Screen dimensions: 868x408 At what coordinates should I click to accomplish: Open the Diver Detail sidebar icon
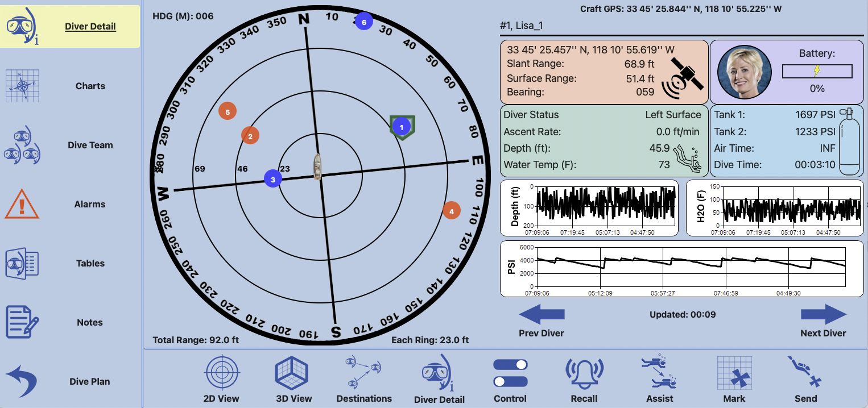click(x=22, y=26)
